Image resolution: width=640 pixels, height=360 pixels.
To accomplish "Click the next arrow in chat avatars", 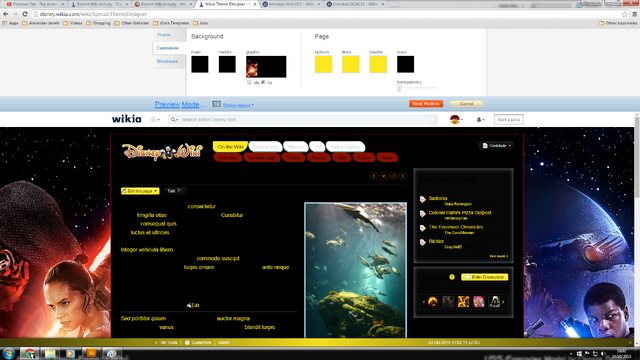I will coord(504,302).
